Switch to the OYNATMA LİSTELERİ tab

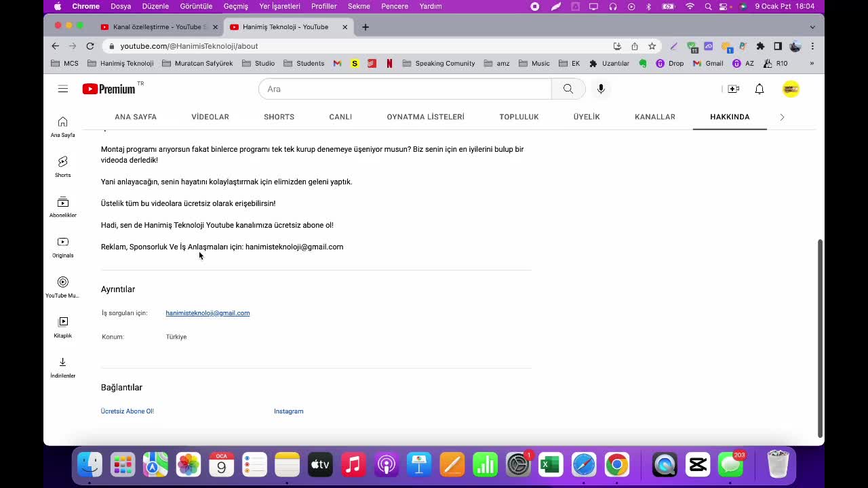click(426, 117)
